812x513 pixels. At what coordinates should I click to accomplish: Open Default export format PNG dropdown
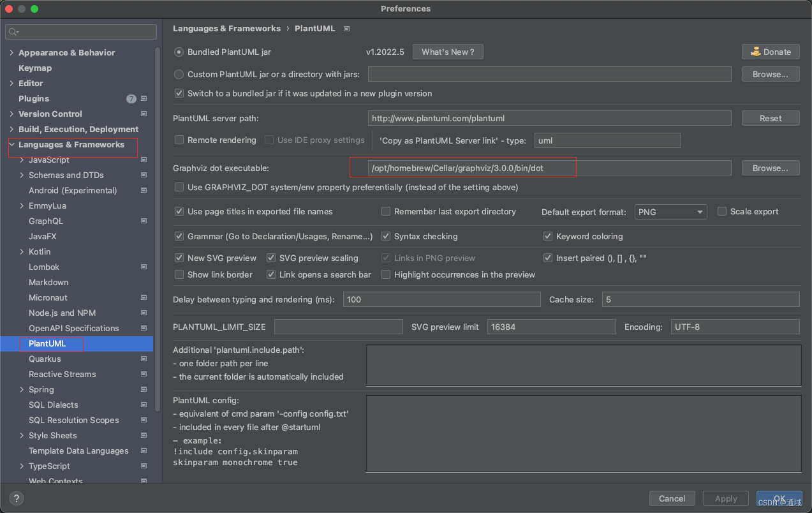671,212
